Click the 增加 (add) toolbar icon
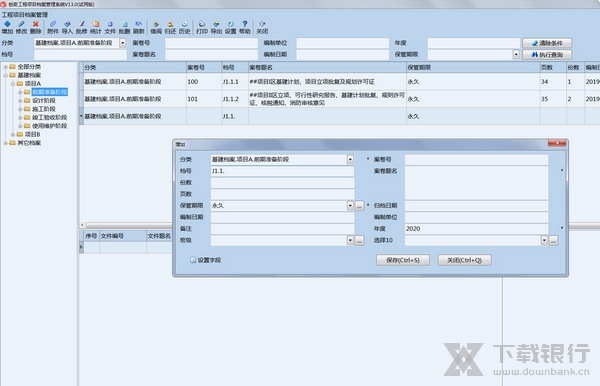This screenshot has height=386, width=600. click(x=7, y=28)
